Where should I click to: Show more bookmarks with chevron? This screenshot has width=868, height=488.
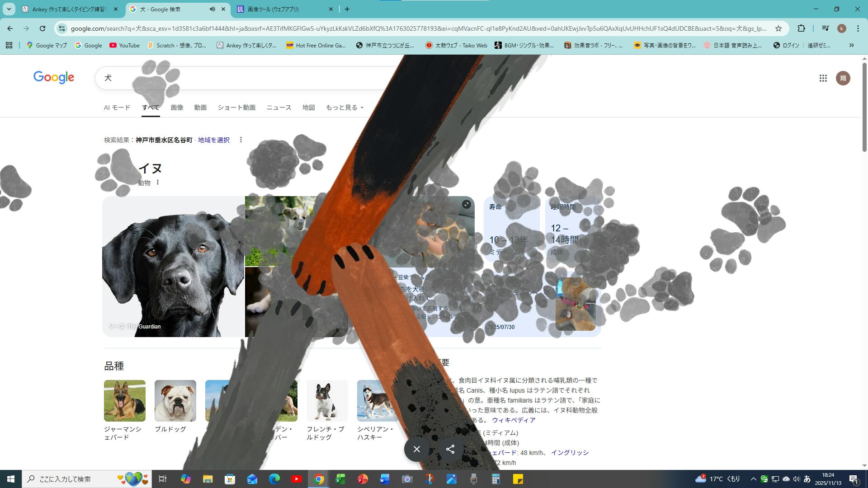coord(851,45)
